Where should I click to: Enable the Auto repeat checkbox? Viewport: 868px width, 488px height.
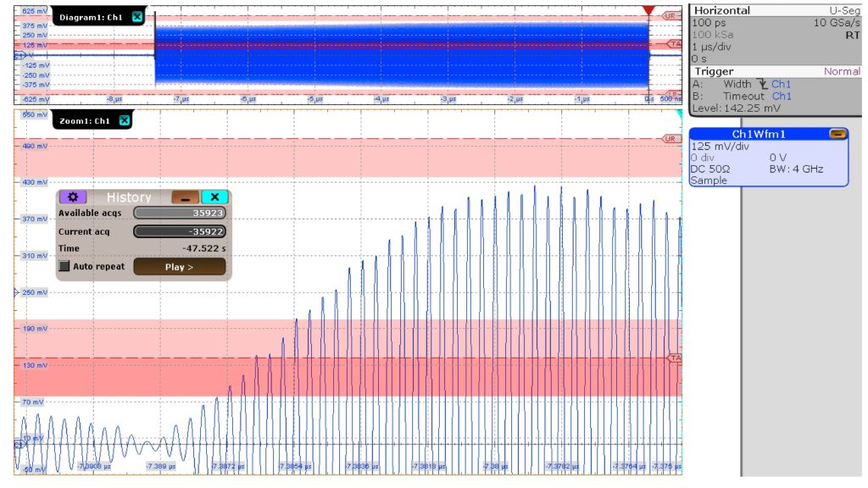tap(63, 266)
